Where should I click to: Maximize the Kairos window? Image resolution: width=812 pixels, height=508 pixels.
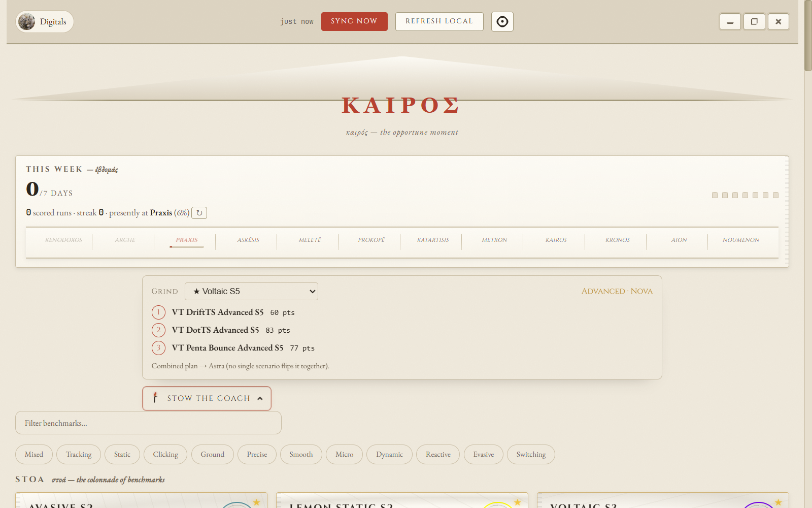[754, 21]
